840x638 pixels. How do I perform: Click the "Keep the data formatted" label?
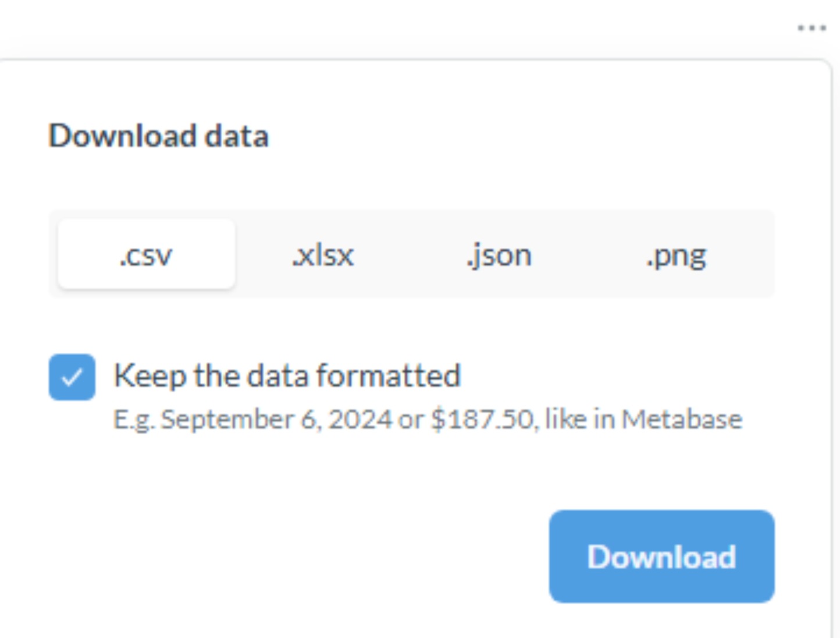click(x=287, y=375)
